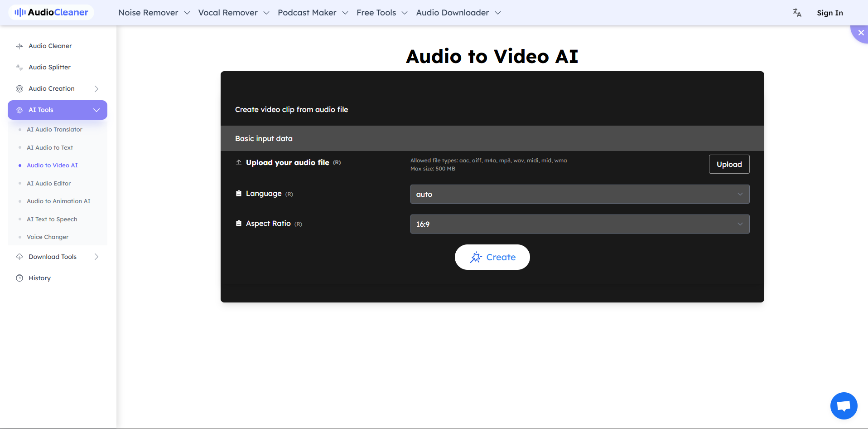
Task: Click the Create button
Action: (492, 257)
